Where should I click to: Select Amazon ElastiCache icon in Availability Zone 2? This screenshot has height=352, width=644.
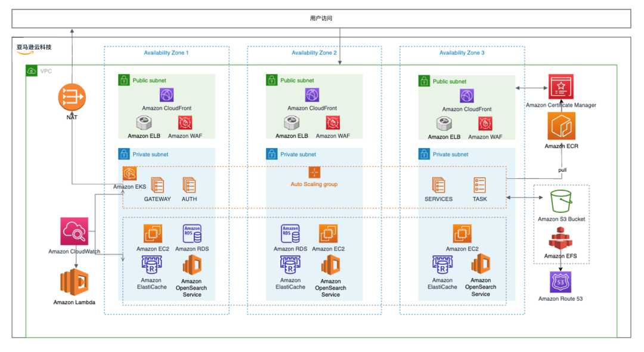point(290,265)
